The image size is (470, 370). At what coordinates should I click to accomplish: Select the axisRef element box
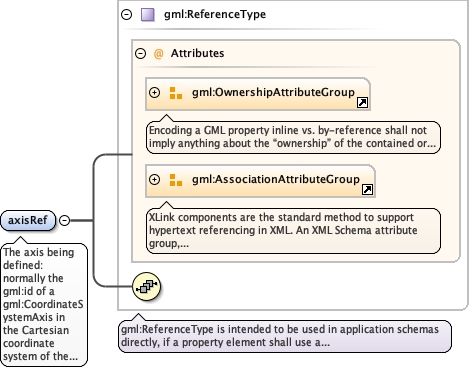pos(28,220)
